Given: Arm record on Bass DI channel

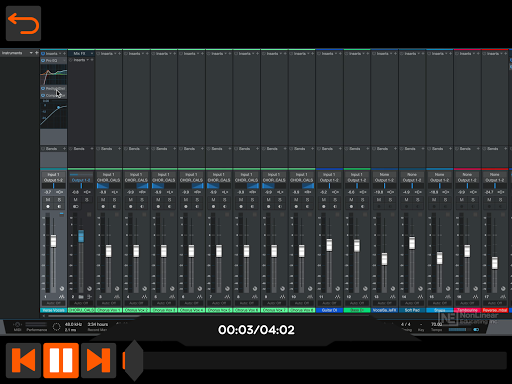Looking at the screenshot, I should tap(351, 207).
